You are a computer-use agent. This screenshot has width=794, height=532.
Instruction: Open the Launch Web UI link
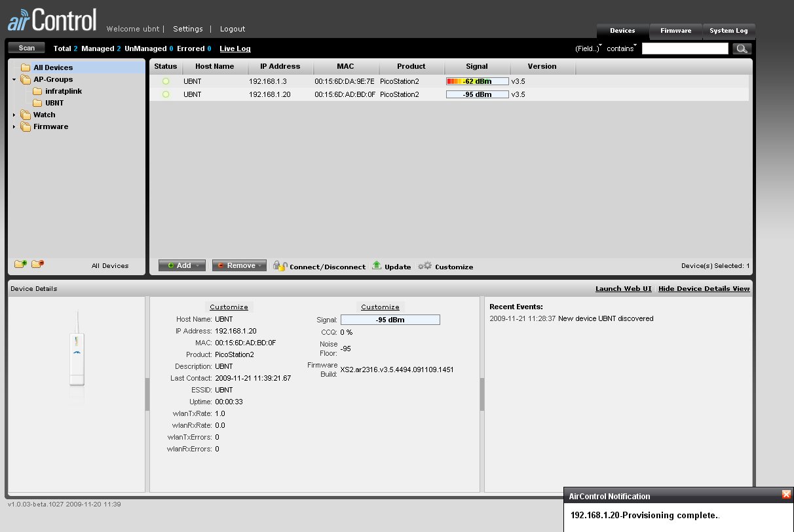click(623, 289)
